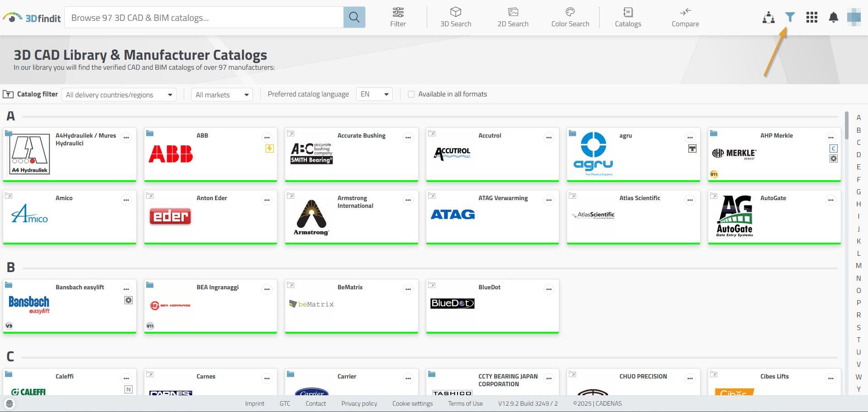Image resolution: width=868 pixels, height=412 pixels.
Task: Click the classification hierarchy icon
Action: (768, 18)
